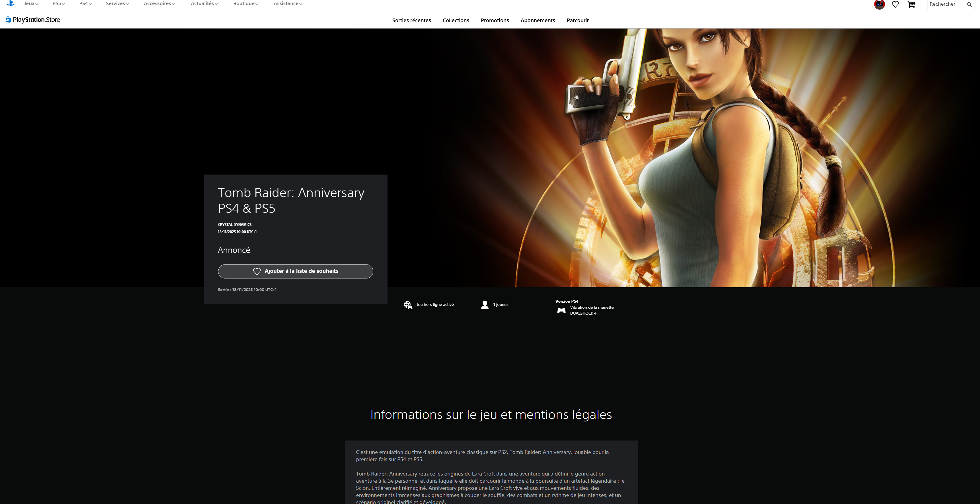Click the 1 joueur player icon
Image resolution: width=980 pixels, height=504 pixels.
click(x=485, y=304)
